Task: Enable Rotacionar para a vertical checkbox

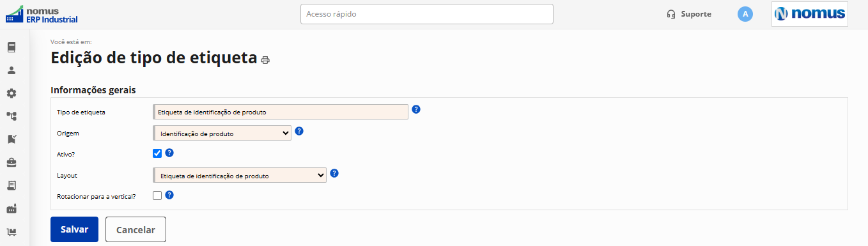Action: tap(157, 196)
